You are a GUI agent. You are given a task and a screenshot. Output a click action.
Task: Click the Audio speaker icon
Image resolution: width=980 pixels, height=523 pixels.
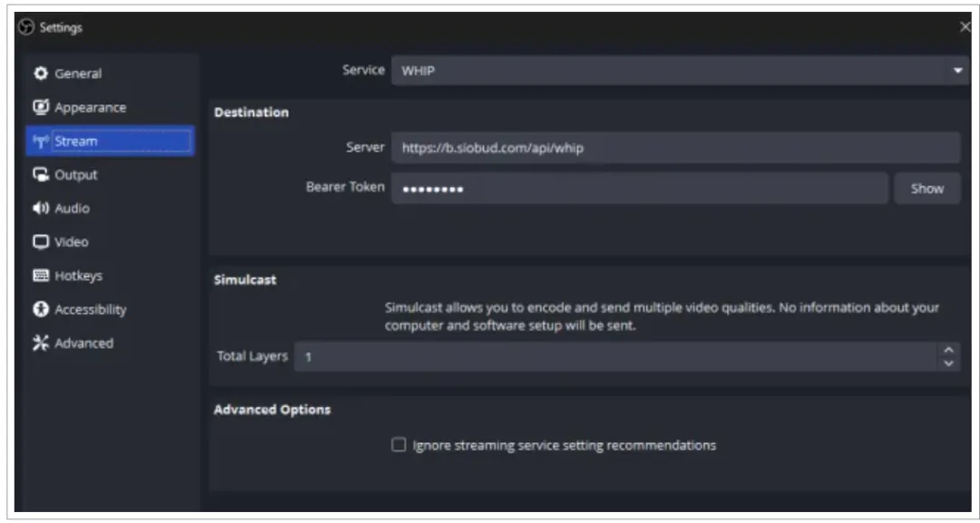click(41, 209)
